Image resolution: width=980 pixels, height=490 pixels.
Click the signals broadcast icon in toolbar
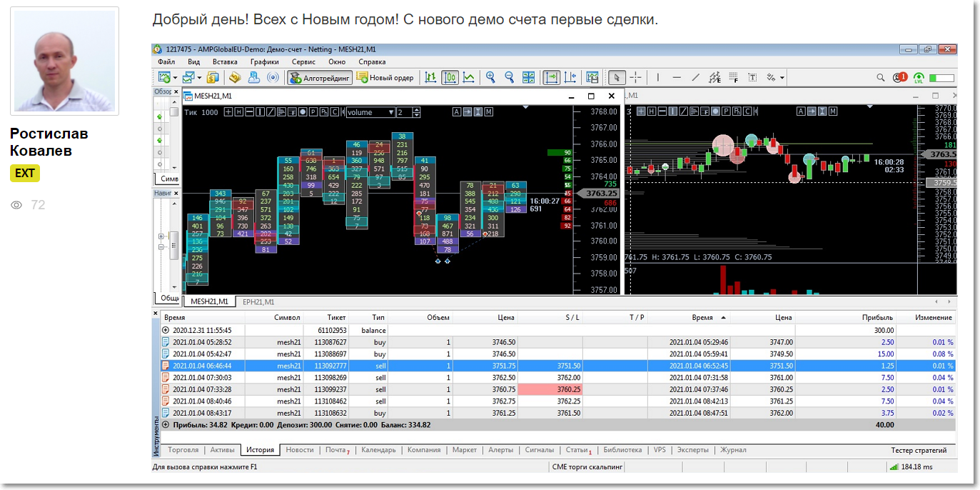click(x=273, y=77)
